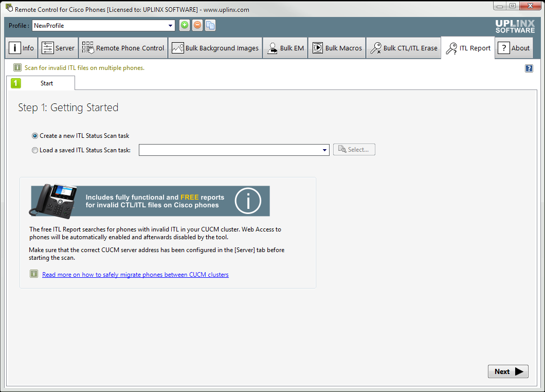545x392 pixels.
Task: Go to the Remote Phone Control tab
Action: 123,48
